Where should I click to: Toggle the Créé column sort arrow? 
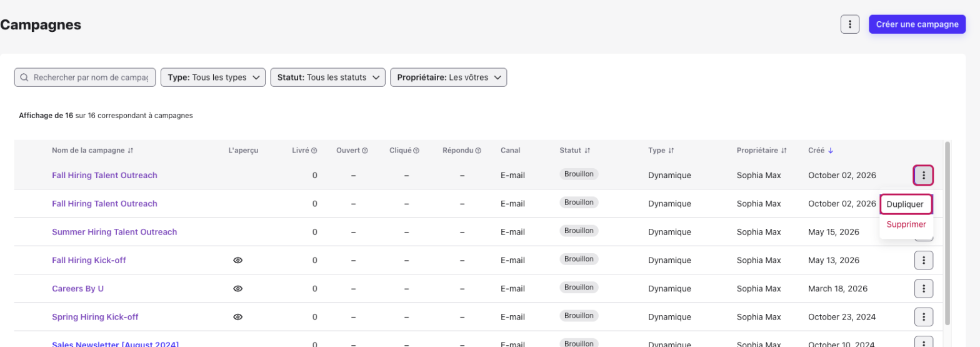tap(830, 151)
